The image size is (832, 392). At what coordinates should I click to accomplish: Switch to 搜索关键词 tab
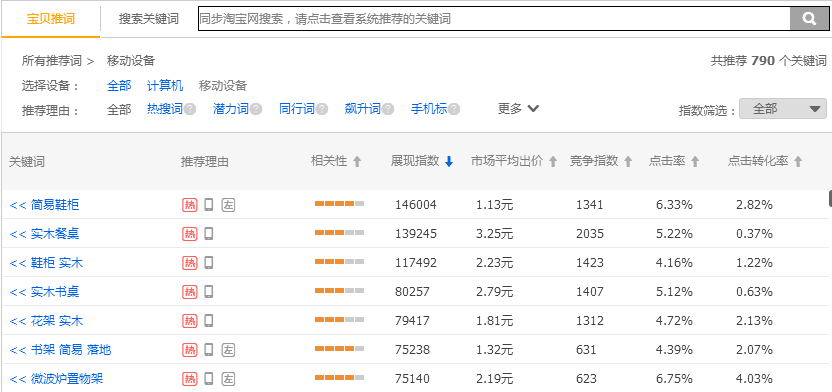point(149,19)
